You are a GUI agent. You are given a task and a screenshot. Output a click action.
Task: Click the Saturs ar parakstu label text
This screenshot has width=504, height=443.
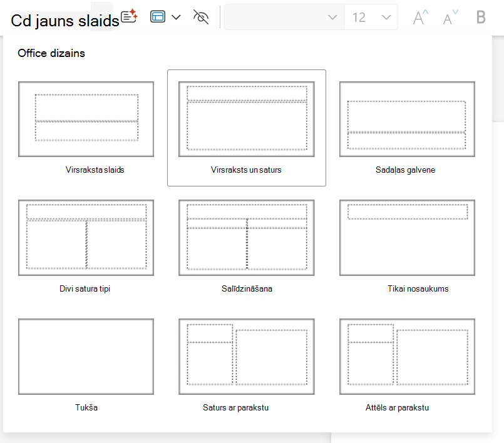click(235, 407)
